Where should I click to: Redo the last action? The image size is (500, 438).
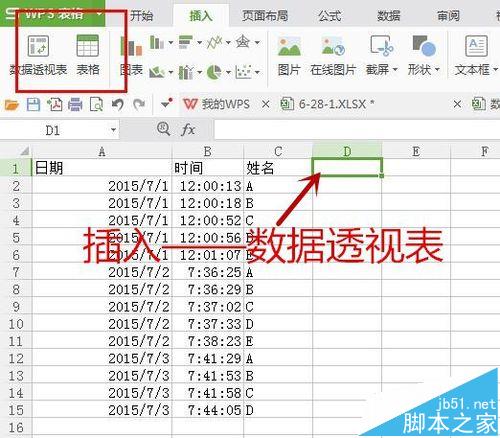point(139,105)
